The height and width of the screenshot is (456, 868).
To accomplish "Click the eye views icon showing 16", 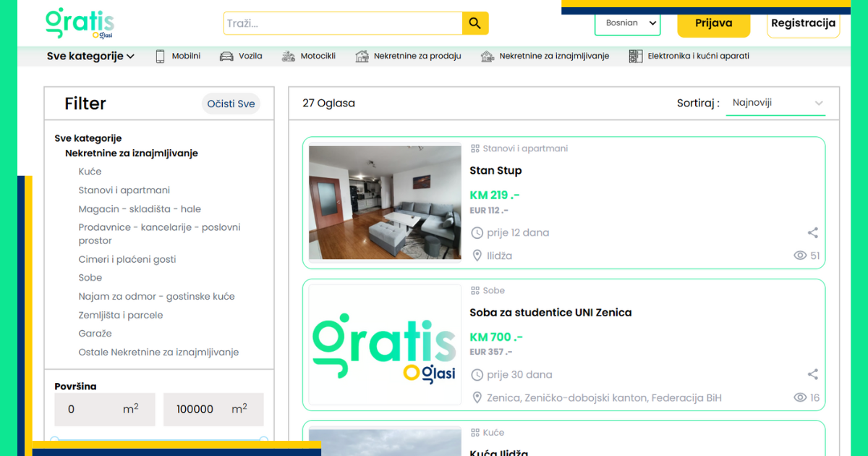I will [800, 397].
